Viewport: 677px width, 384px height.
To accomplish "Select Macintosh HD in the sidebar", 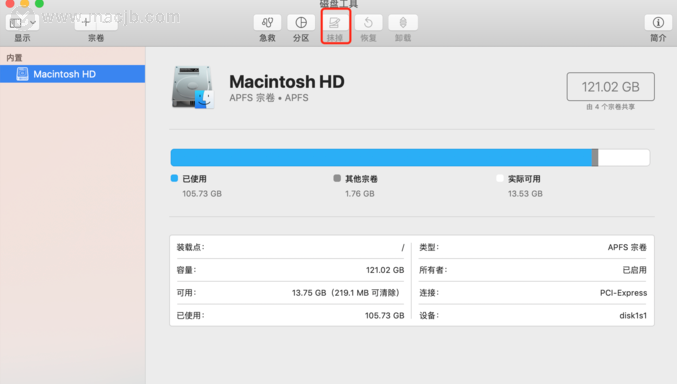I will pos(73,74).
